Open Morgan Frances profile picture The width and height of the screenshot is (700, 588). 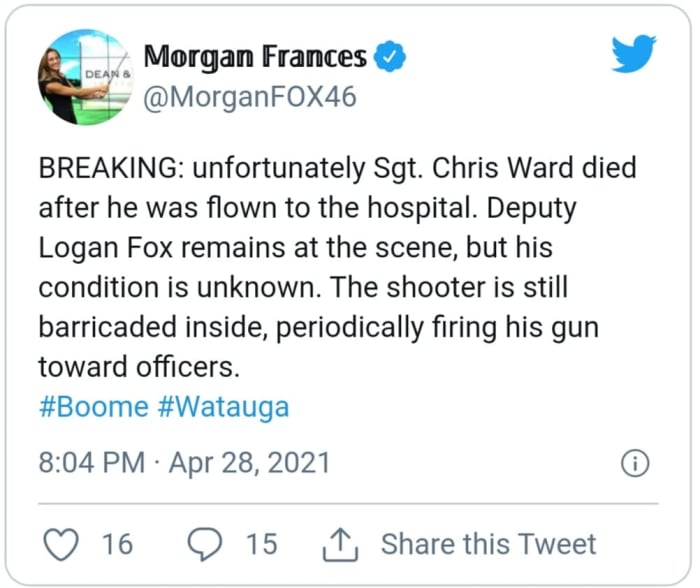pyautogui.click(x=88, y=76)
